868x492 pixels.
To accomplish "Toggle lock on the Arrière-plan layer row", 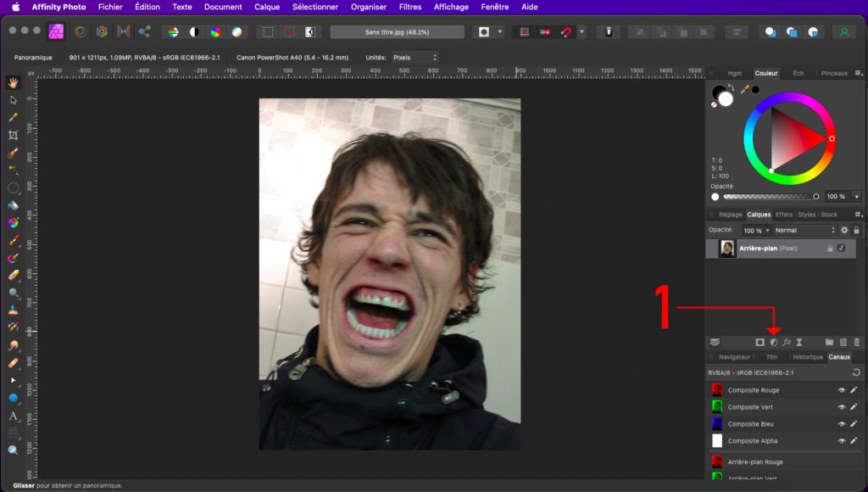I will 830,249.
